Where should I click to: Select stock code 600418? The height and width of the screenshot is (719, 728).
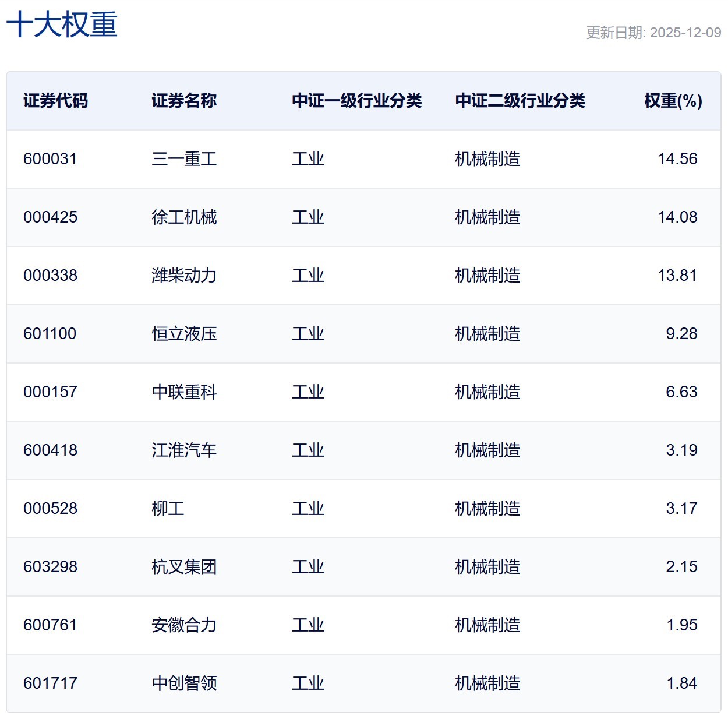pos(50,450)
